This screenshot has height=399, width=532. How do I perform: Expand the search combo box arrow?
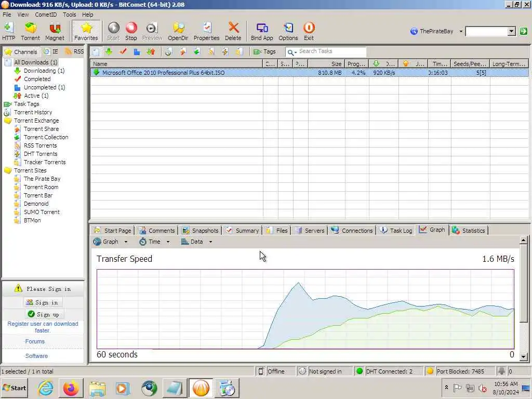click(511, 31)
